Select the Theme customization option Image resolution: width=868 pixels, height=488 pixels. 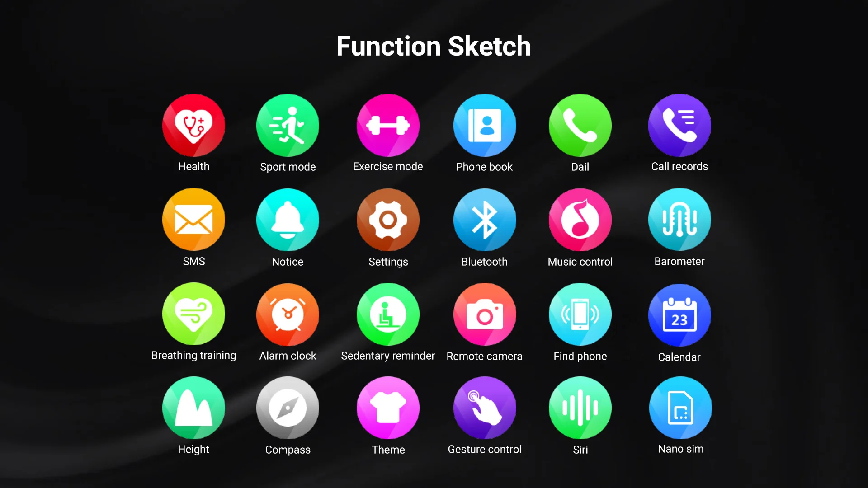click(388, 408)
